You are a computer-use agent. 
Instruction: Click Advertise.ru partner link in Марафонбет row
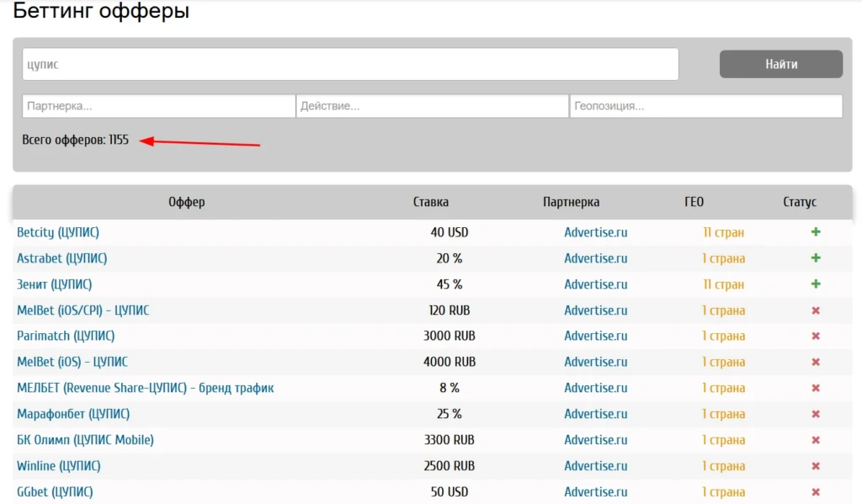click(595, 414)
